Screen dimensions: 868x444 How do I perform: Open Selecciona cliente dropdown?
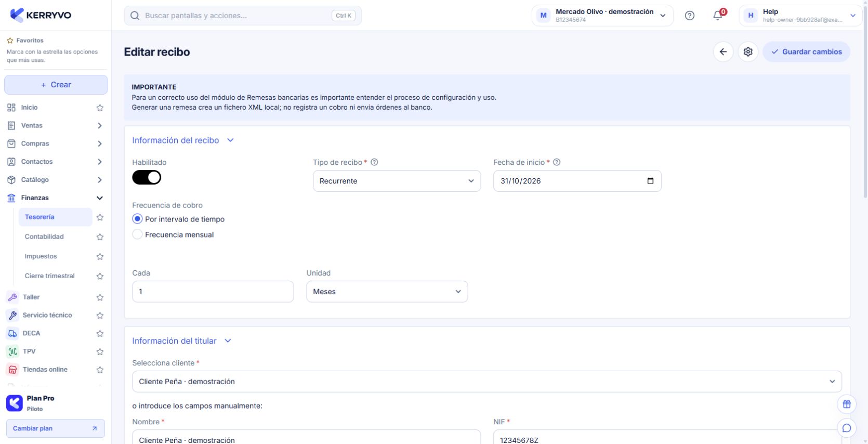(x=487, y=382)
